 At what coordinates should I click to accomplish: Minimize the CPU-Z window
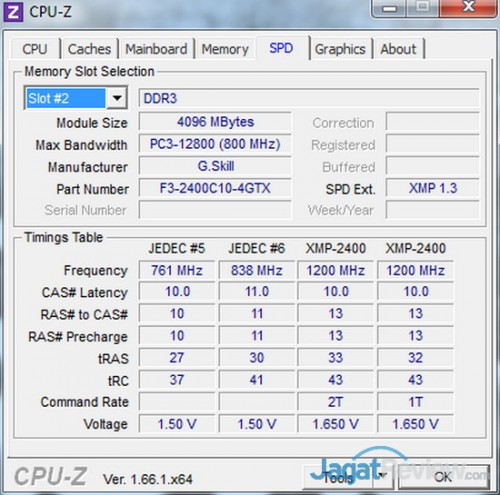[x=389, y=8]
